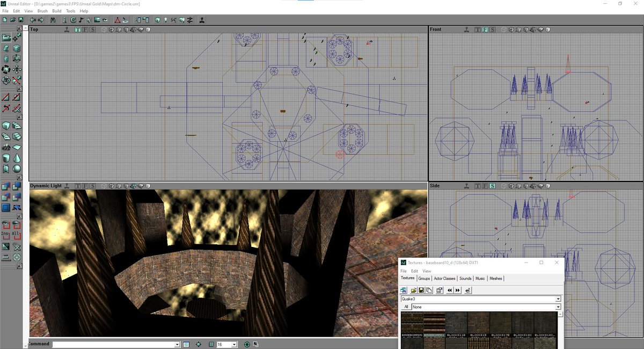Click Show All Actors 'All' icon
The width and height of the screenshot is (644, 349).
point(17,235)
